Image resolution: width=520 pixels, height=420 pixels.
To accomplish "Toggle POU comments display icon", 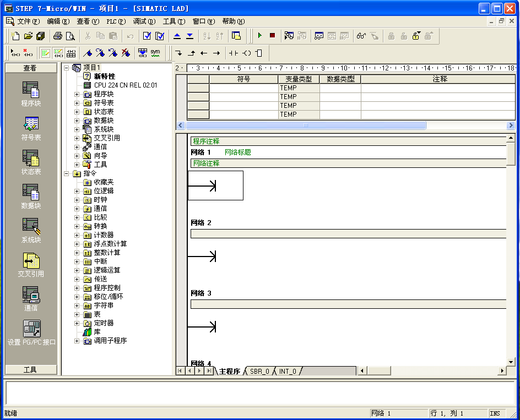I will [x=45, y=53].
